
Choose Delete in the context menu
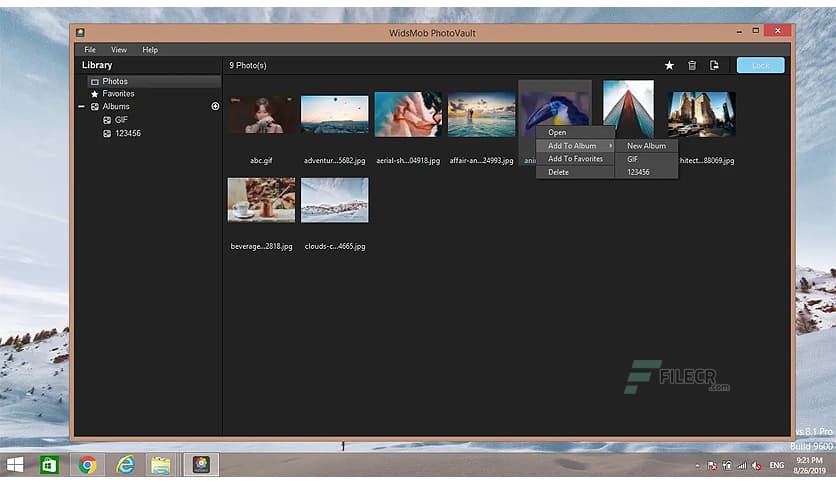[x=575, y=172]
